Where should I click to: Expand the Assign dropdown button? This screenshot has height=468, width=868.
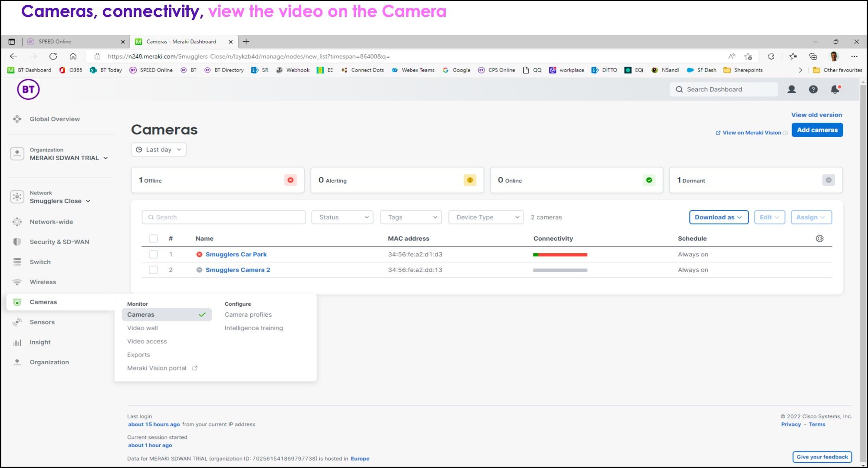(x=811, y=217)
